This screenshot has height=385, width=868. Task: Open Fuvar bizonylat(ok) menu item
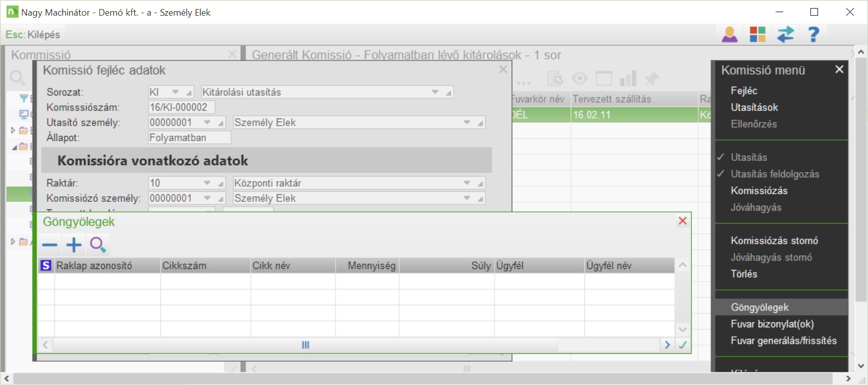[x=772, y=323]
